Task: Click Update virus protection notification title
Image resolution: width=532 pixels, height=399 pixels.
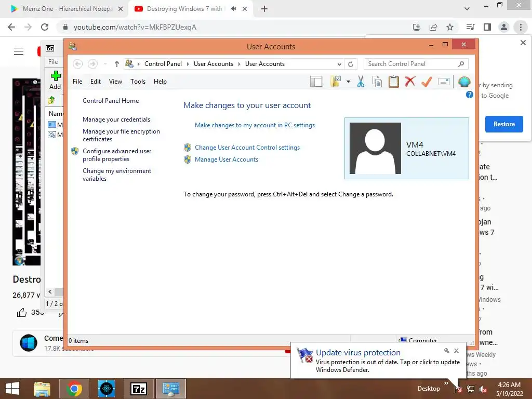Action: pos(358,353)
